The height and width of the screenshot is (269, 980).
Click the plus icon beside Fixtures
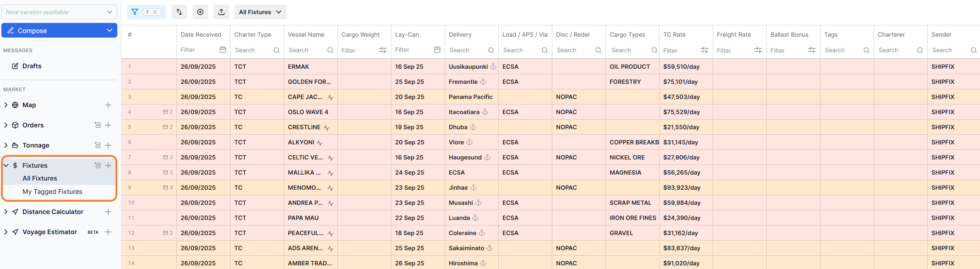coord(108,165)
